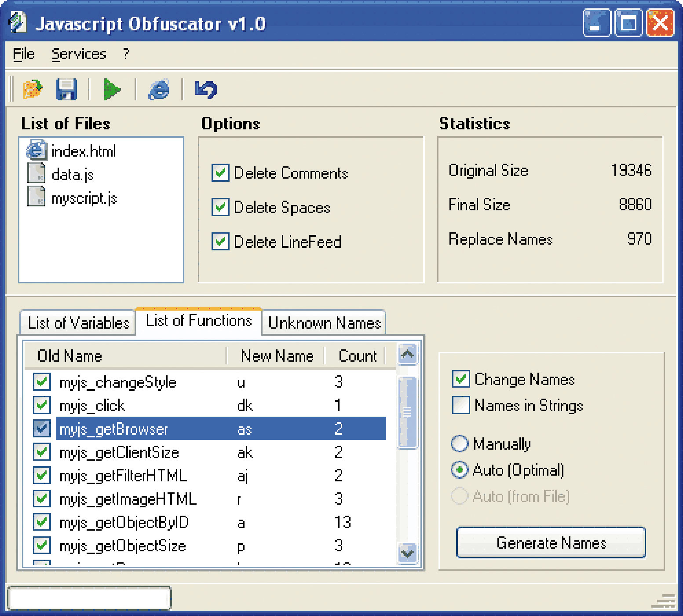
Task: Click the save floppy disk icon
Action: [66, 89]
